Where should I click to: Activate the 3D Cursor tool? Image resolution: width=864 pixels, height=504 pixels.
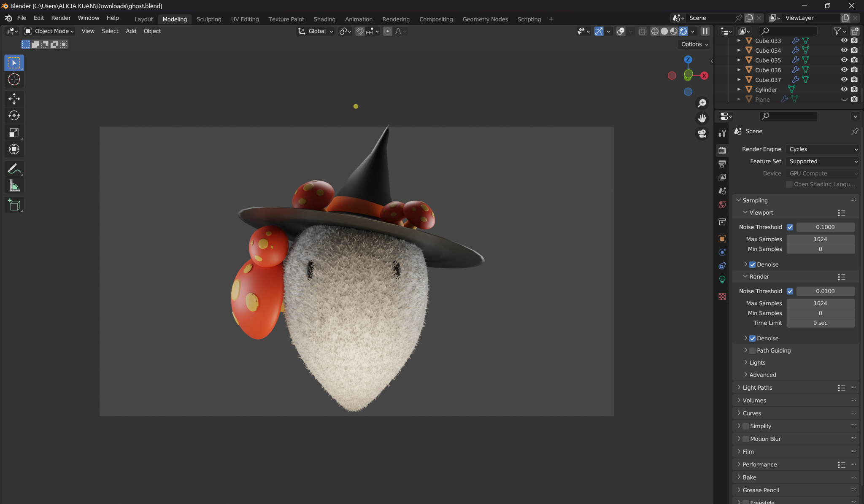pos(14,79)
